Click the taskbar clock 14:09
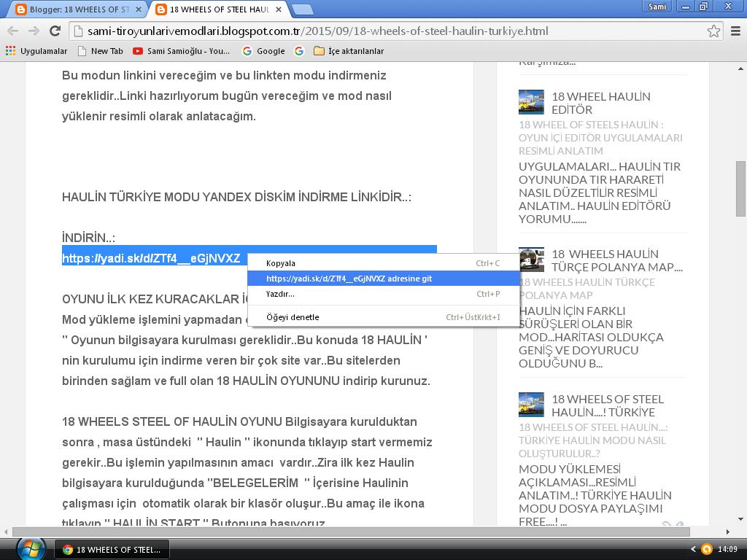747x560 pixels. click(x=727, y=550)
